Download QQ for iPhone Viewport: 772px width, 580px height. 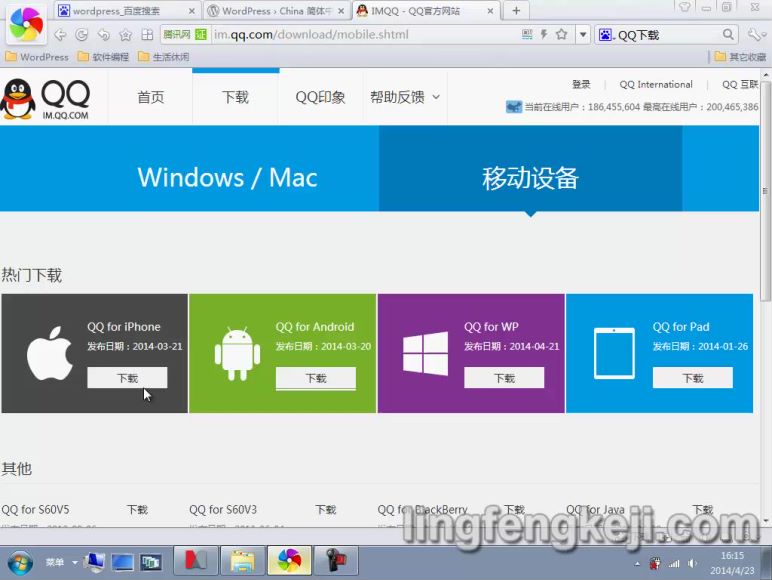(128, 378)
